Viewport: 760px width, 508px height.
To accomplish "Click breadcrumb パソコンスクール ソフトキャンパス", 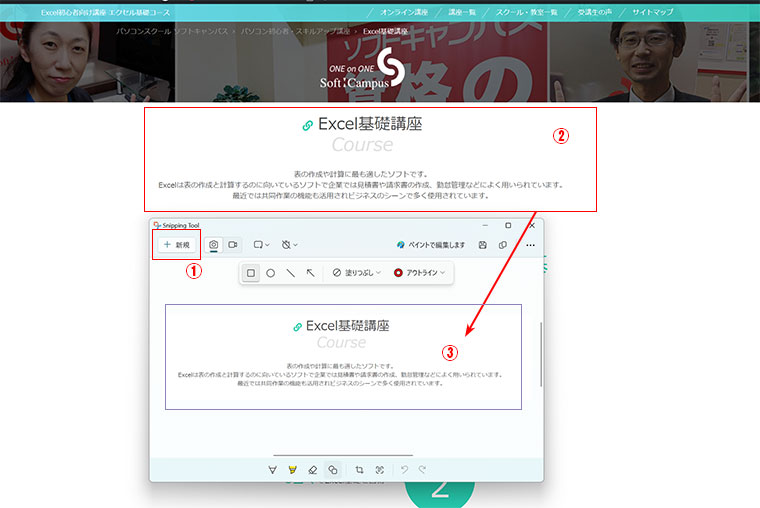I will 172,32.
